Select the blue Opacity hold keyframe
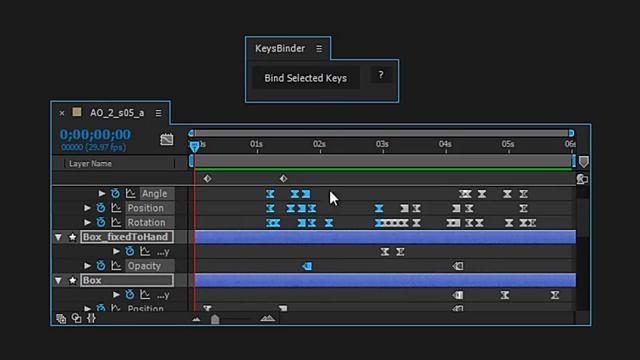Viewport: 640px width, 360px height. pos(307,266)
